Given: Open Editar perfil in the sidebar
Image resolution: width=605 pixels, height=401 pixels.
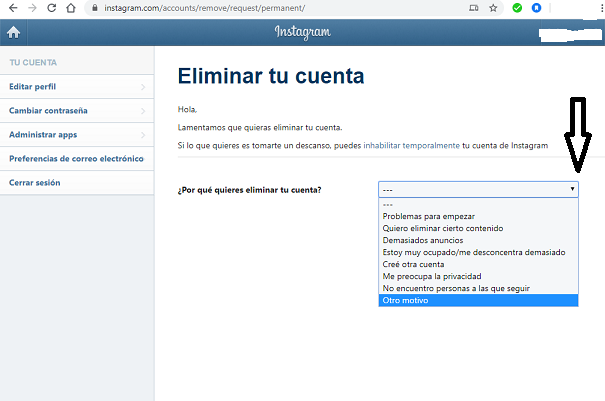Looking at the screenshot, I should 77,87.
